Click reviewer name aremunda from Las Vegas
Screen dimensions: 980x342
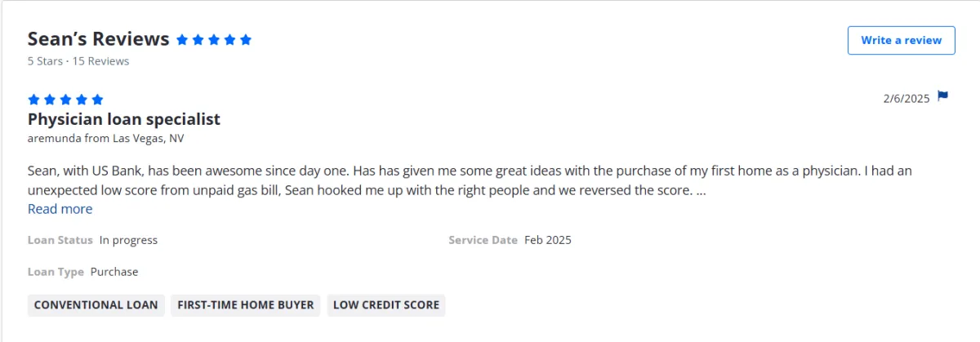click(106, 139)
